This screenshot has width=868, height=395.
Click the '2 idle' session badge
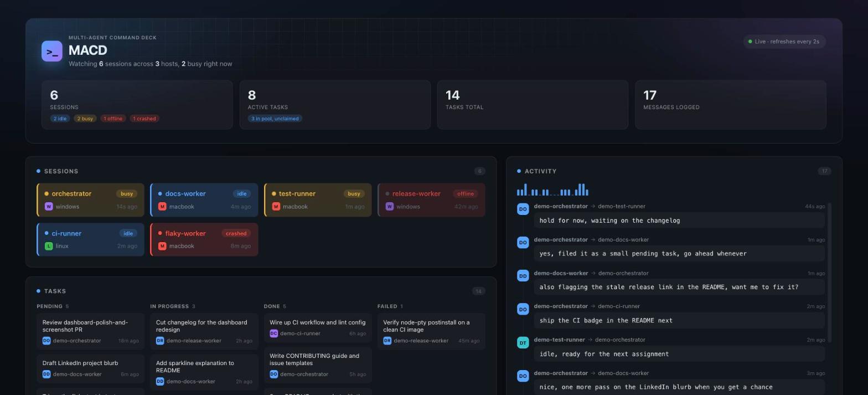(60, 119)
